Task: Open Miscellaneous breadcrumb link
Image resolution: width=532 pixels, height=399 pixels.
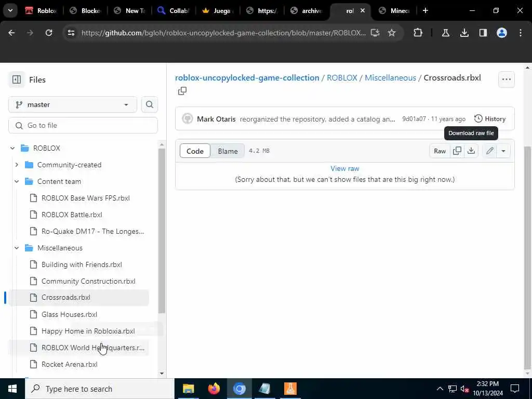Action: (390, 78)
